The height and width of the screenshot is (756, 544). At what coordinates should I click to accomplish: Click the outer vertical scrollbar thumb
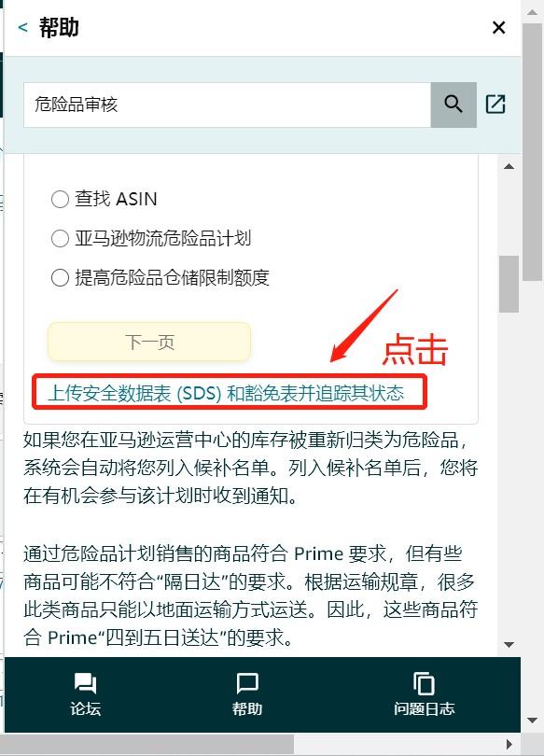[x=533, y=150]
